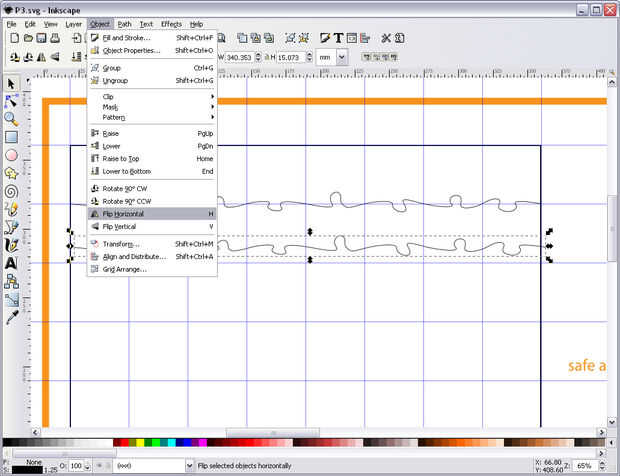Open the Align and Distribute toolbar icon
This screenshot has height=476, width=620.
[365, 38]
